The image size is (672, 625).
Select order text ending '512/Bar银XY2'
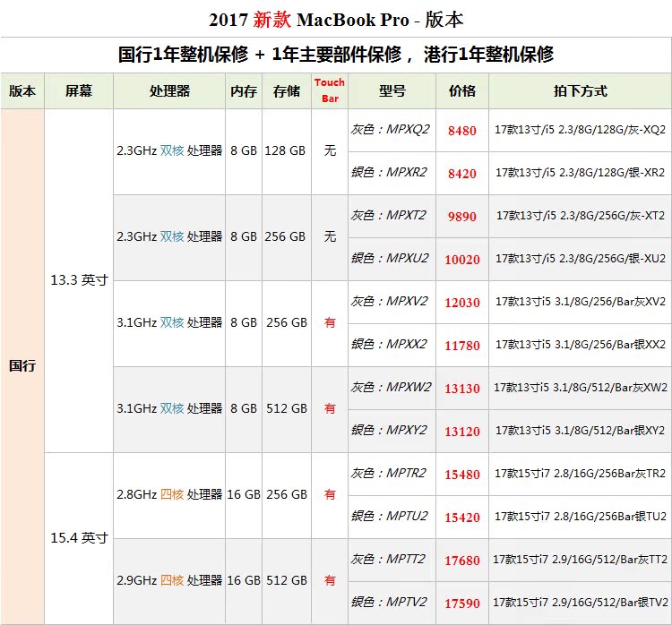point(581,430)
